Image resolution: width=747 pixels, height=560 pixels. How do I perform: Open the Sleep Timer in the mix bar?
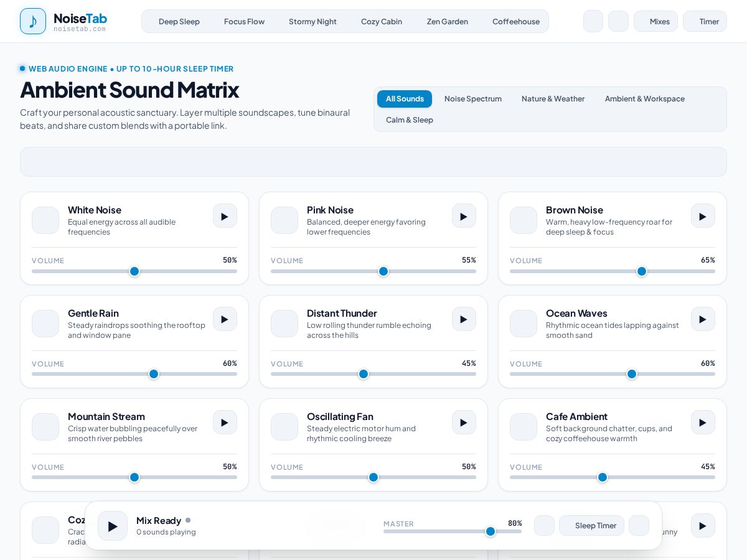(591, 525)
